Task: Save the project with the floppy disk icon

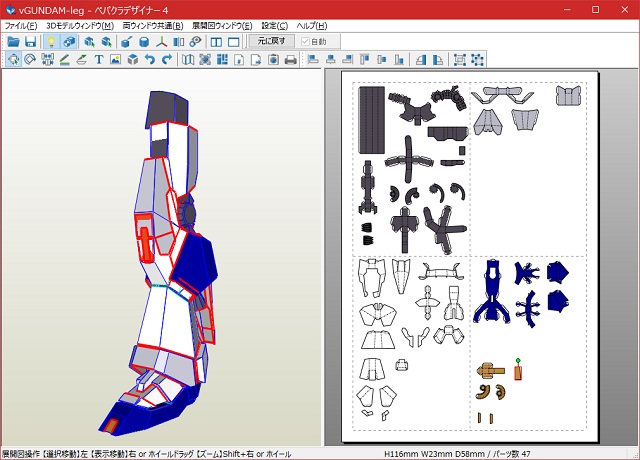Action: (x=31, y=42)
